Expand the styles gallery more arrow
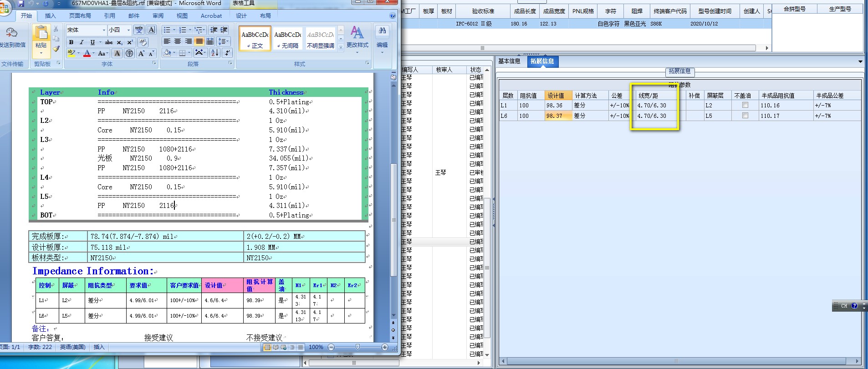The image size is (868, 369). (341, 47)
